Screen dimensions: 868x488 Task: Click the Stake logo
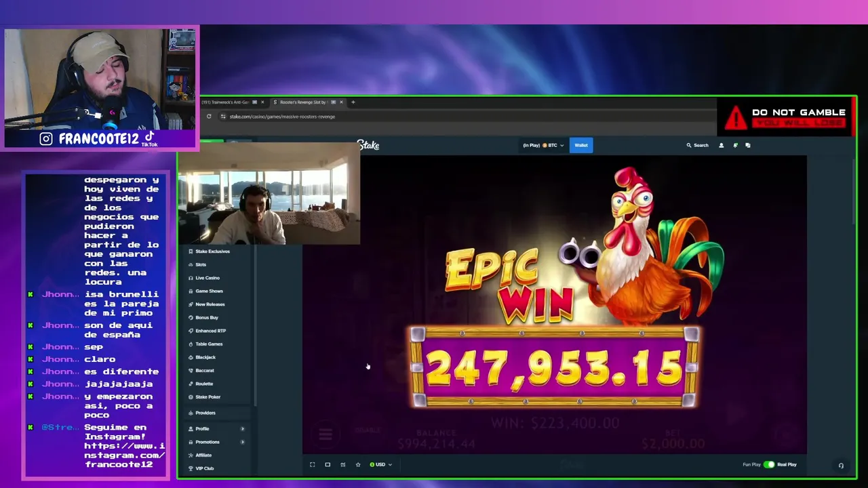(368, 145)
